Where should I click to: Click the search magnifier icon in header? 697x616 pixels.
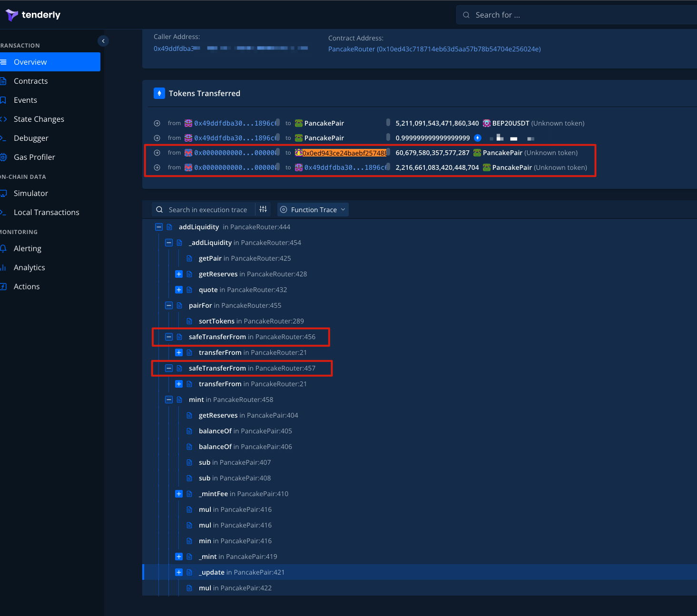pos(466,15)
